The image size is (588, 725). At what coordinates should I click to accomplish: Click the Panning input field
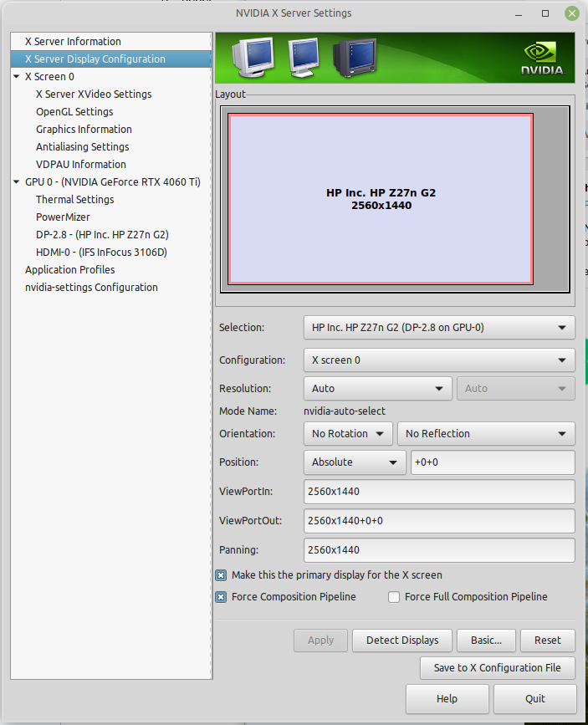439,550
